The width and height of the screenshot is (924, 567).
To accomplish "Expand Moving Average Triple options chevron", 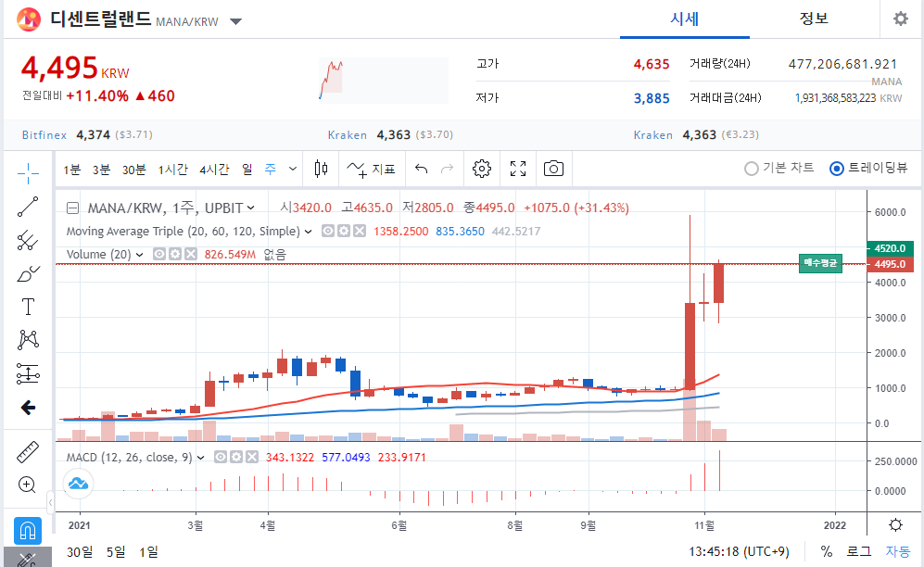I will (x=309, y=232).
